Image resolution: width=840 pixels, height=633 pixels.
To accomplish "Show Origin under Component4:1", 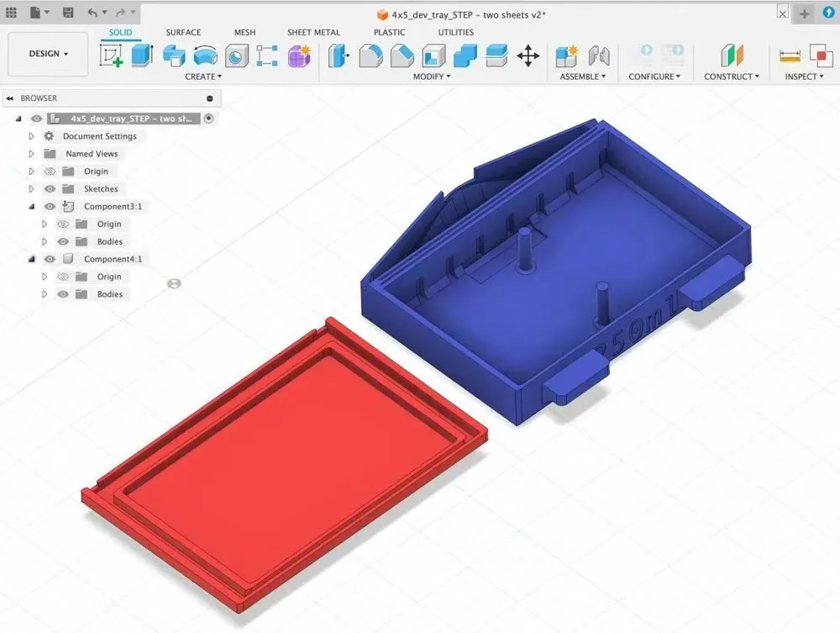I will 63,277.
